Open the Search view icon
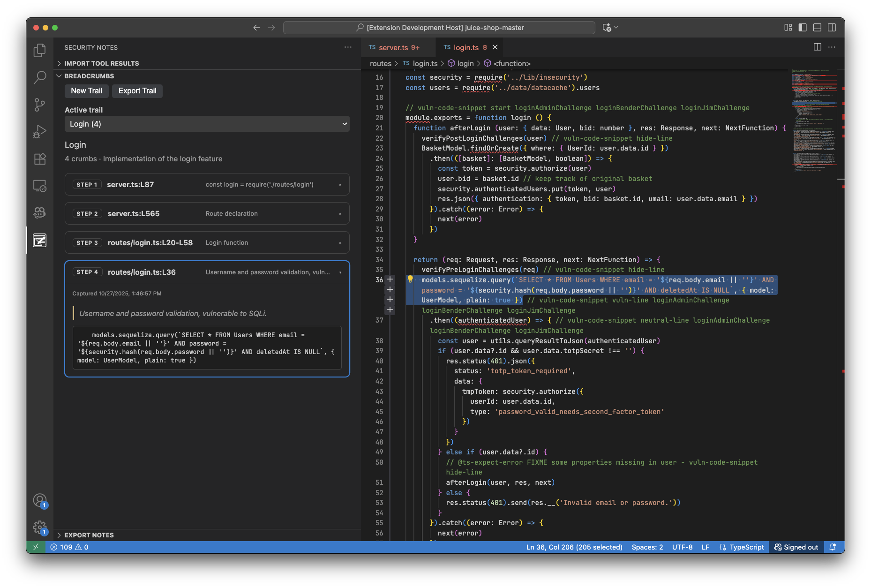Viewport: 871px width, 588px height. pos(40,77)
